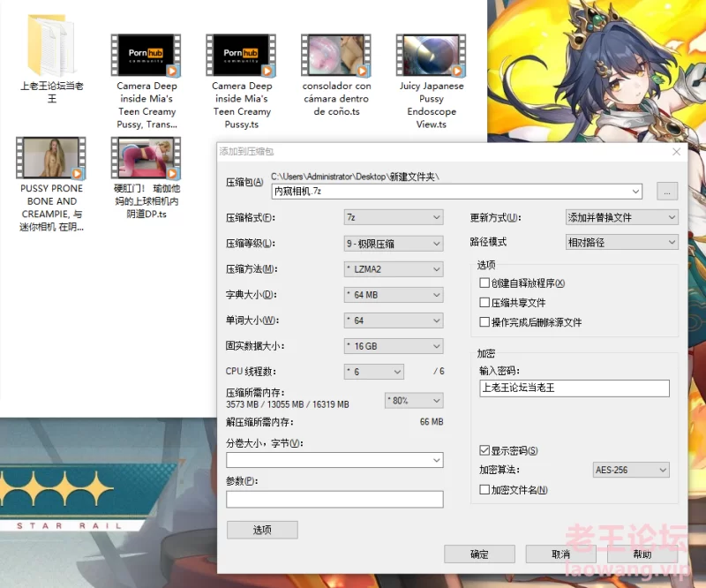Click the 66 MB decompression memory value
Screen dimensions: 706x588
click(432, 422)
